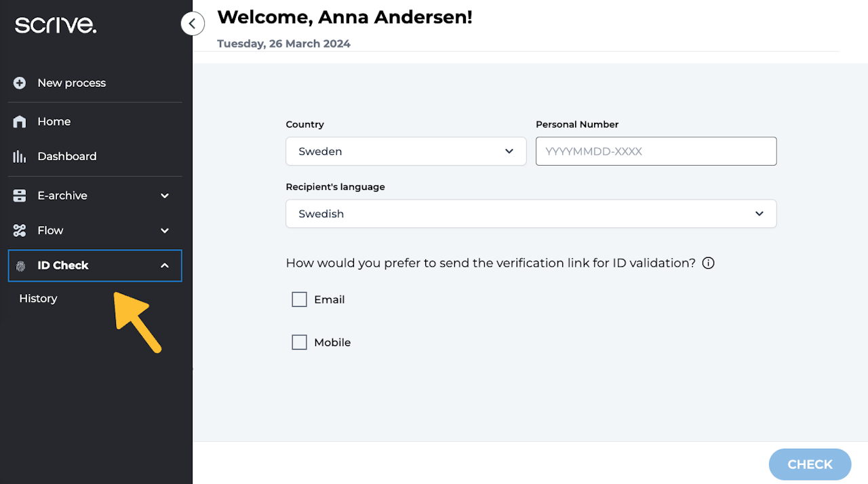Click the Home house icon
This screenshot has width=868, height=484.
tap(20, 122)
